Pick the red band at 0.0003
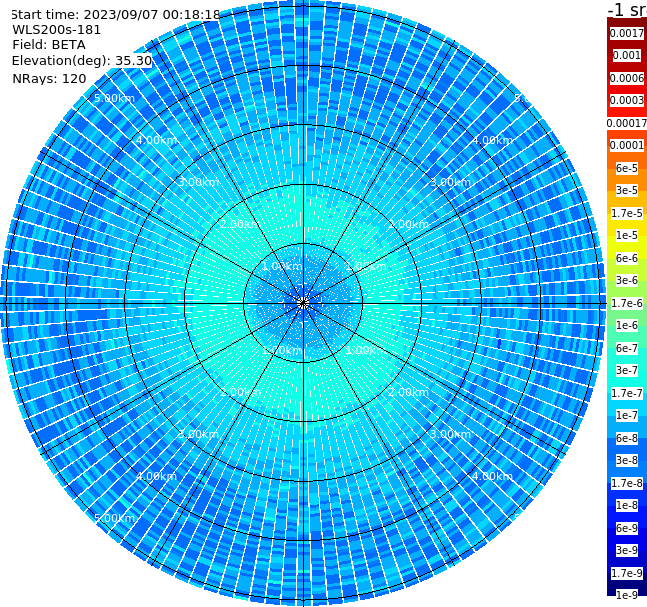Screen dimensions: 647x607 (627, 100)
